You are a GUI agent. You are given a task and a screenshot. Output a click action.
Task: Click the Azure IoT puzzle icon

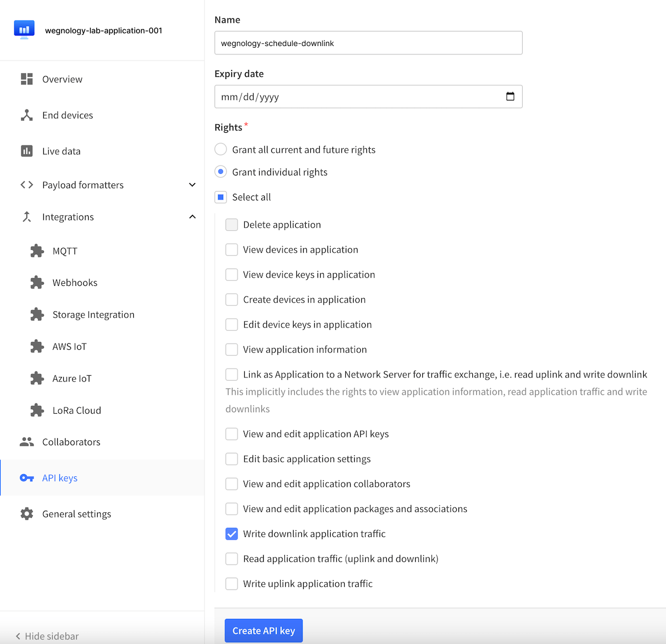(37, 379)
